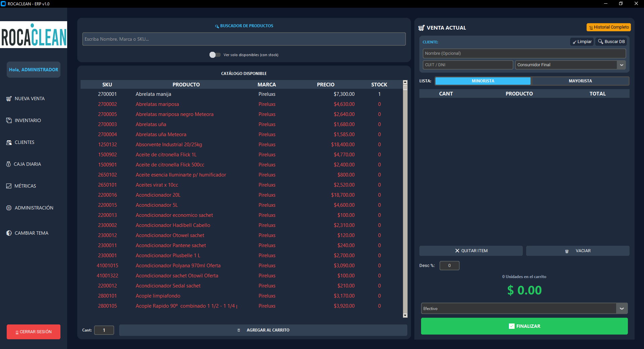
Task: Click the Historial Completo scroll icon
Action: pyautogui.click(x=591, y=28)
